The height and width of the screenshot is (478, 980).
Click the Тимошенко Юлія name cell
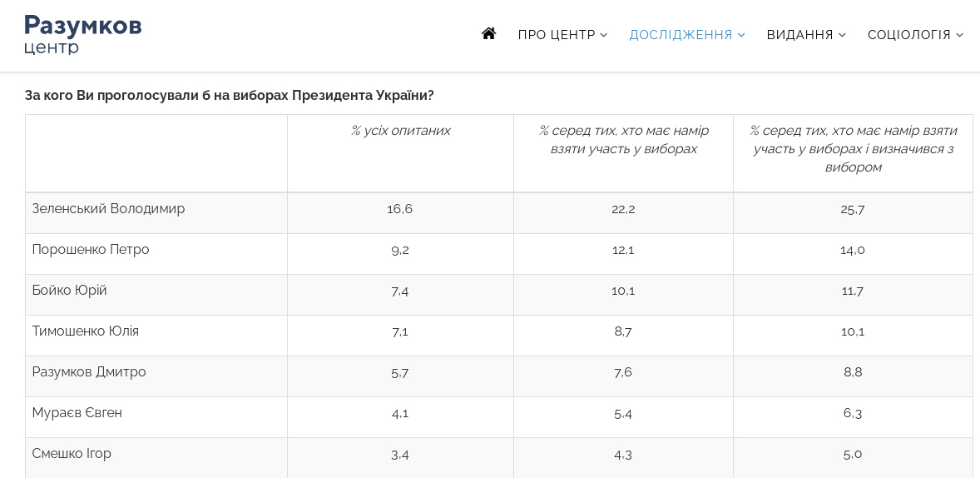point(156,336)
